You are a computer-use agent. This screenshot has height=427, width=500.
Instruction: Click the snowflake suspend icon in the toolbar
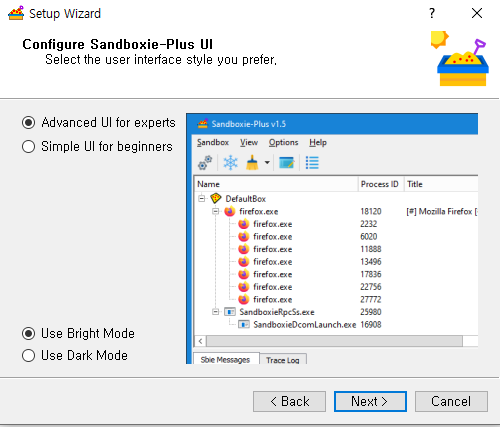click(x=230, y=163)
